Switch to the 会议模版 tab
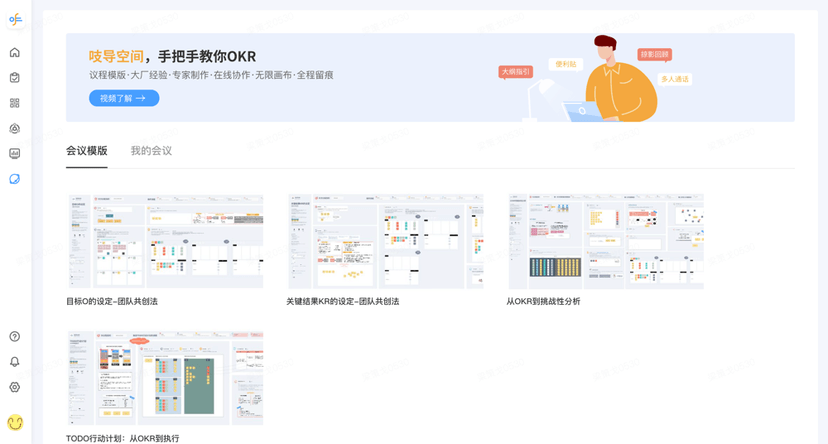This screenshot has height=444, width=828. (x=87, y=151)
